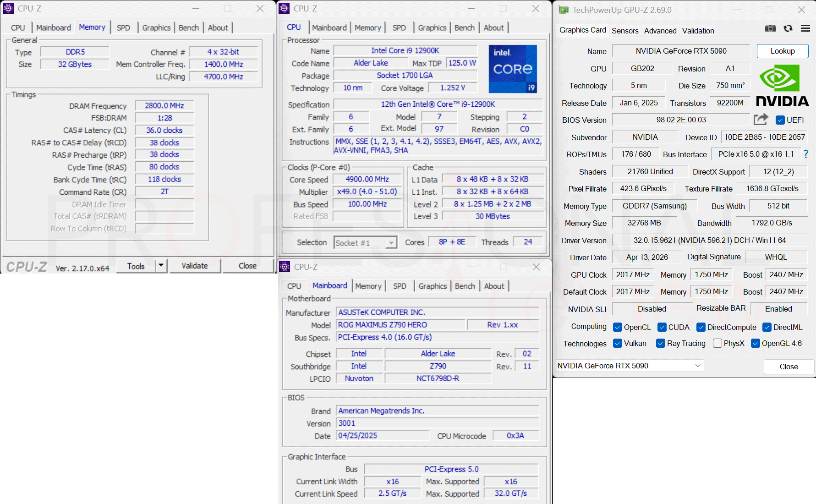816x504 pixels.
Task: Click the Driver Version field in GPU-Z
Action: click(710, 240)
